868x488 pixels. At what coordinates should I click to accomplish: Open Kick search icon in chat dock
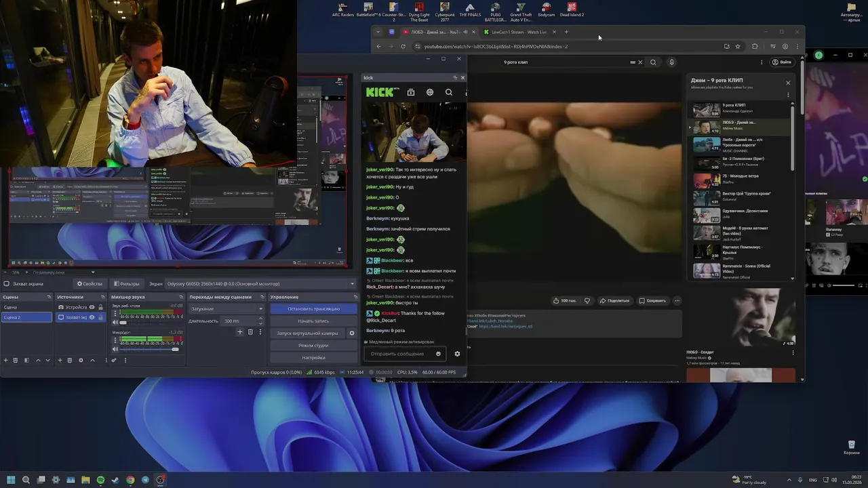coord(449,92)
